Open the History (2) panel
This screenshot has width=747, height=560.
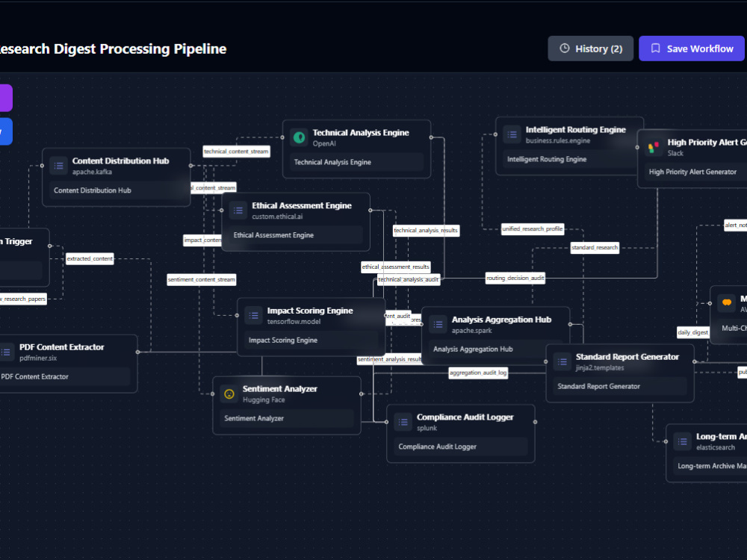pyautogui.click(x=590, y=49)
